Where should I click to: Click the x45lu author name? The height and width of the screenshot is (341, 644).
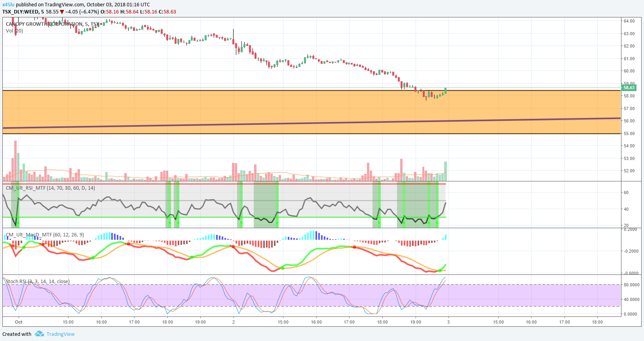[8, 4]
